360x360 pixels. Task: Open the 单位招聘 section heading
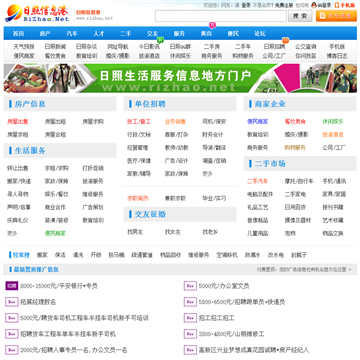(x=150, y=104)
